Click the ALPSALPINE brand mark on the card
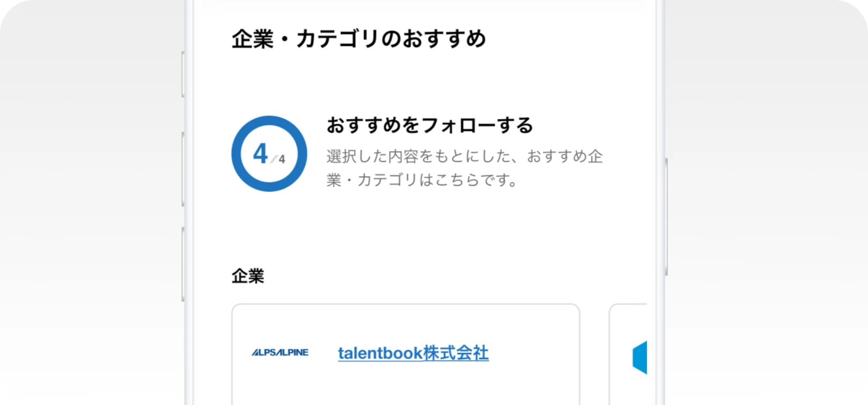The height and width of the screenshot is (405, 868). coord(279,352)
